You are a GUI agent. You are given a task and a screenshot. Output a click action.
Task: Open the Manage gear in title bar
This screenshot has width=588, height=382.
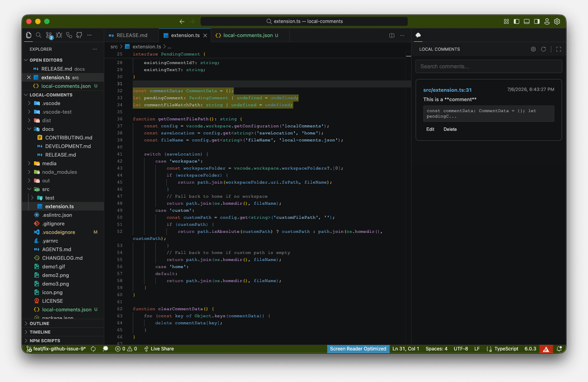pos(557,22)
